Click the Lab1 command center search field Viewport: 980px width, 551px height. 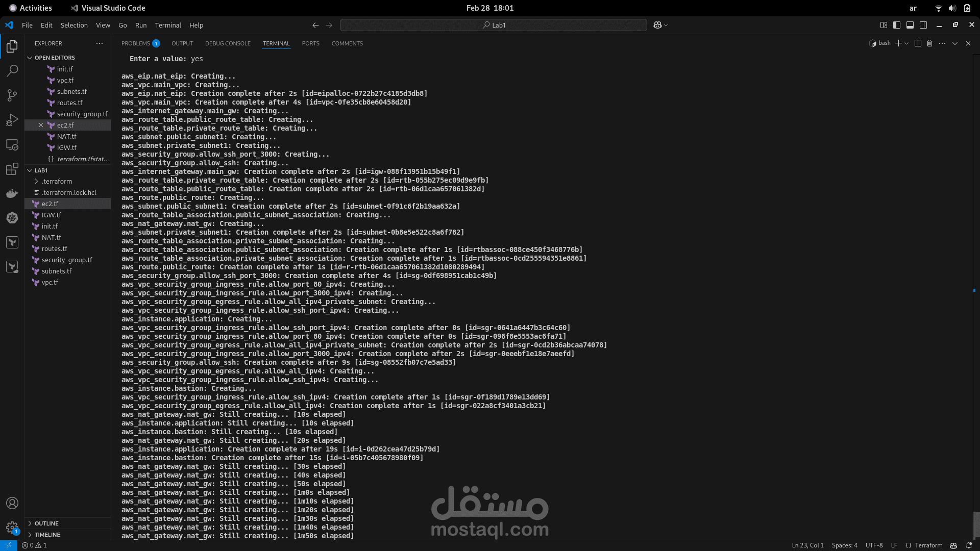pyautogui.click(x=494, y=25)
